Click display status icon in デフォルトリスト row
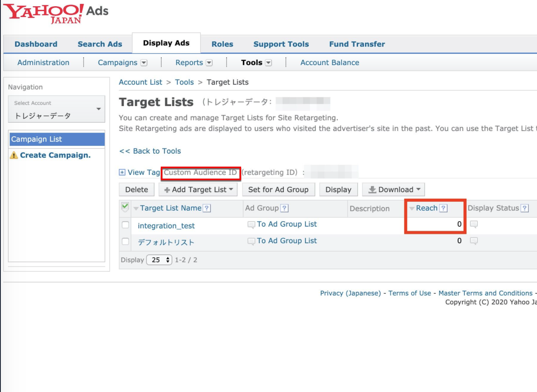537x392 pixels. point(474,241)
